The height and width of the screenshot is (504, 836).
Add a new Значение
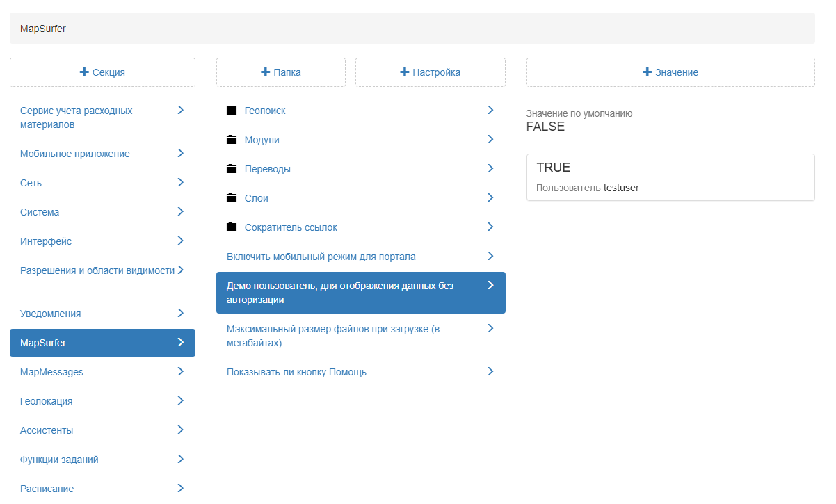point(670,72)
